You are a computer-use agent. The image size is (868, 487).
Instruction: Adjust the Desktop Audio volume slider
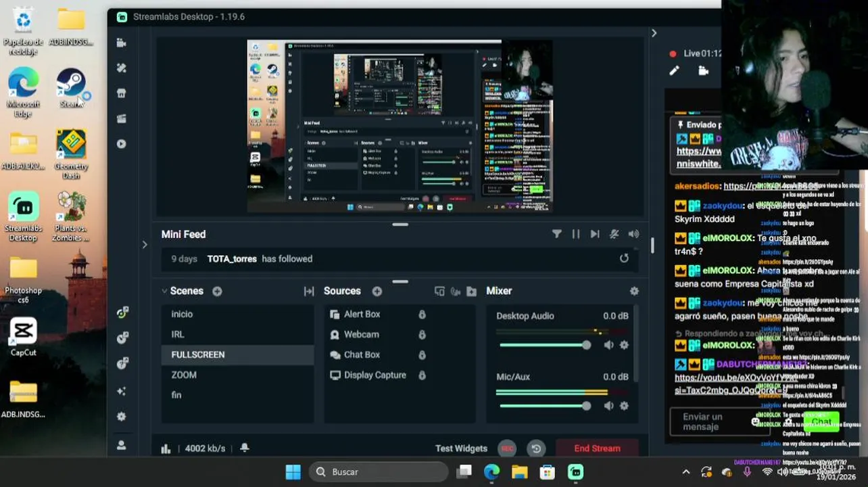tap(544, 345)
